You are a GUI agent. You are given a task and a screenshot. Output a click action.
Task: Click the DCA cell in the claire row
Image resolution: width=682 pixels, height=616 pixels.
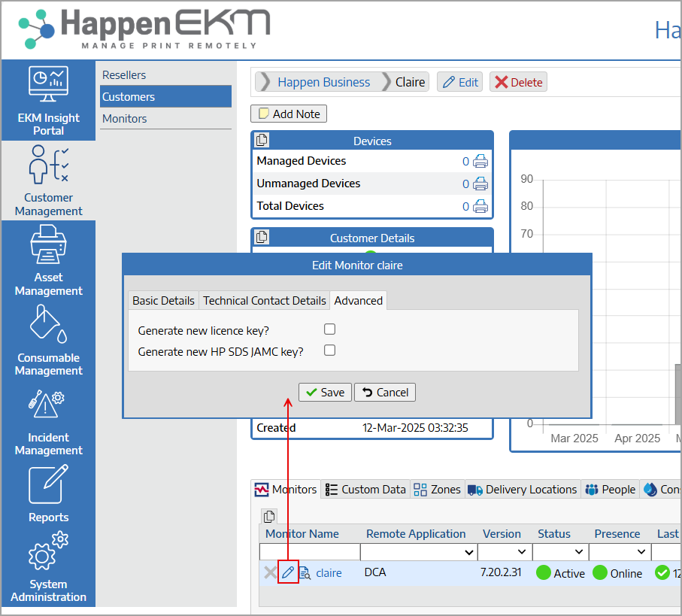pos(375,572)
